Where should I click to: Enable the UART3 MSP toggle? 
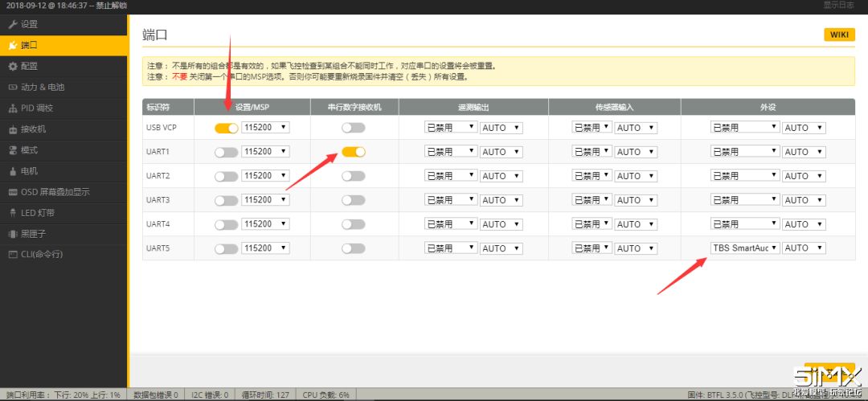pyautogui.click(x=226, y=200)
